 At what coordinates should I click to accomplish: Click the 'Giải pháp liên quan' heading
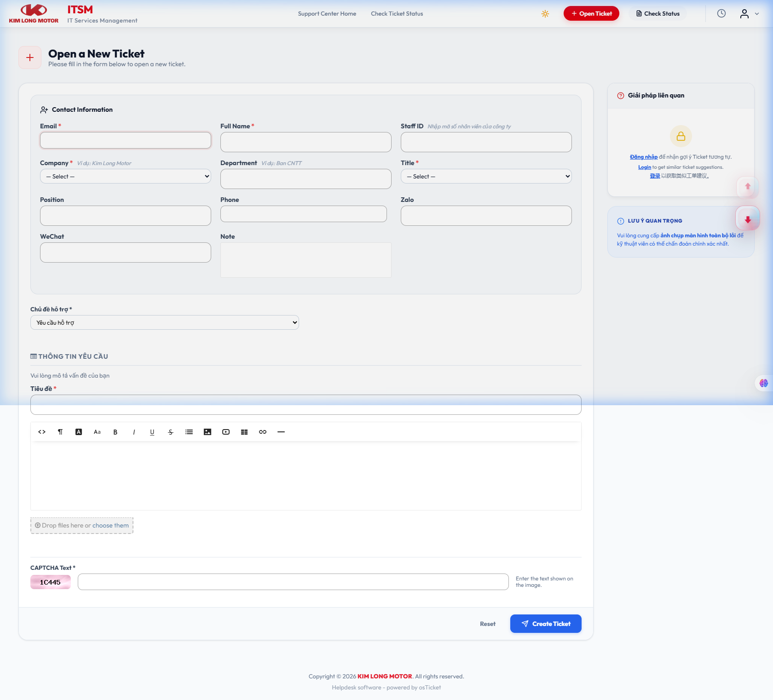coord(656,96)
